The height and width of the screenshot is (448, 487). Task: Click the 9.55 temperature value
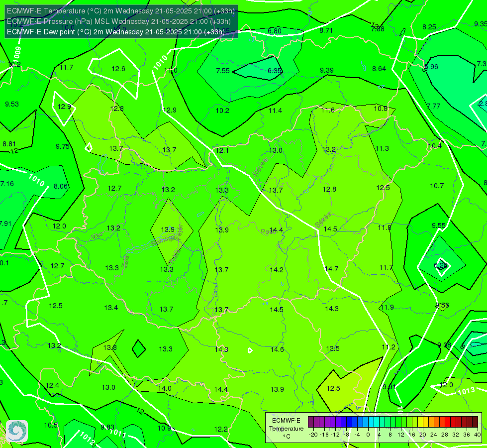click(439, 225)
